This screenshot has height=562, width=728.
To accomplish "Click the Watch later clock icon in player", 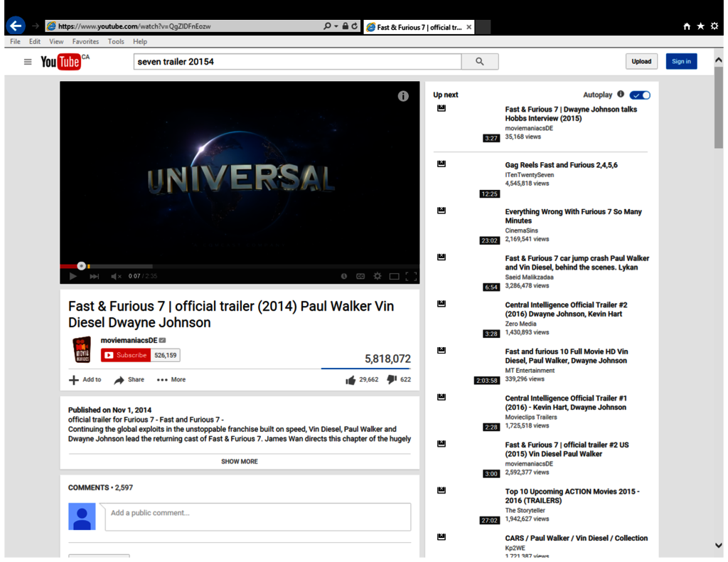I will (x=344, y=276).
